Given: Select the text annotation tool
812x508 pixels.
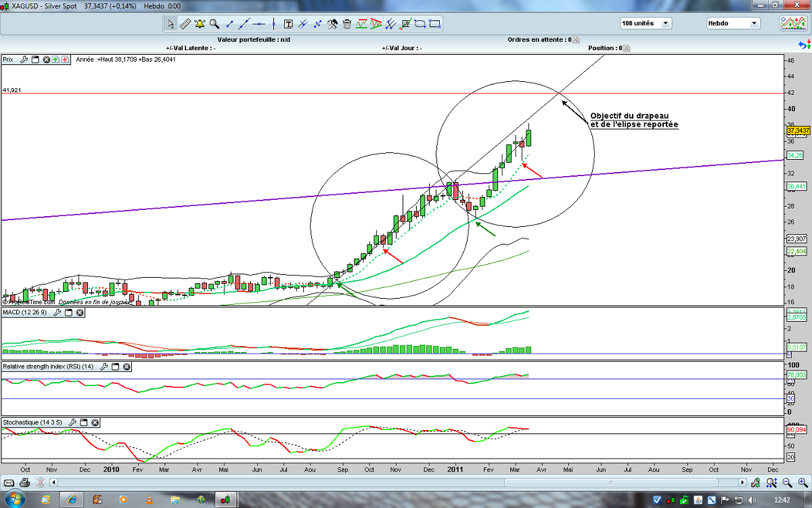Looking at the screenshot, I should click(288, 24).
